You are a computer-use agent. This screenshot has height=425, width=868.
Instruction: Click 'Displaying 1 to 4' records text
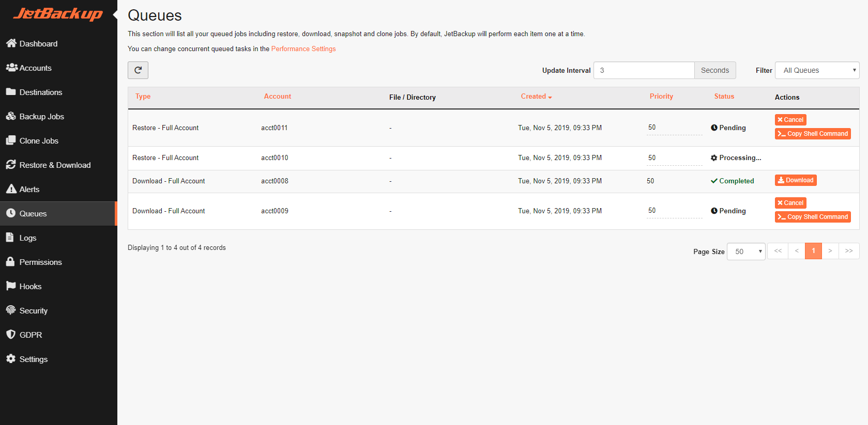[x=177, y=248]
